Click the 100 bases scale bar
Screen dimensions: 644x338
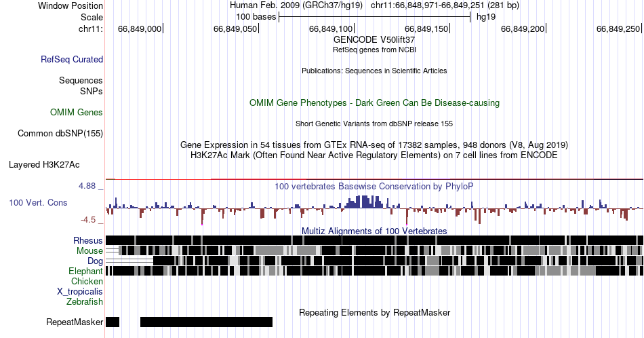coord(375,17)
